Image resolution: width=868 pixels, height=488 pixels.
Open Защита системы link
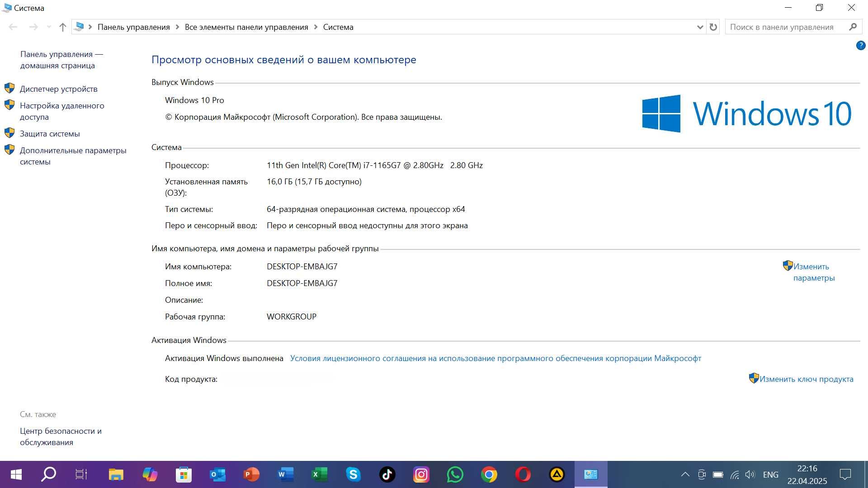[50, 134]
